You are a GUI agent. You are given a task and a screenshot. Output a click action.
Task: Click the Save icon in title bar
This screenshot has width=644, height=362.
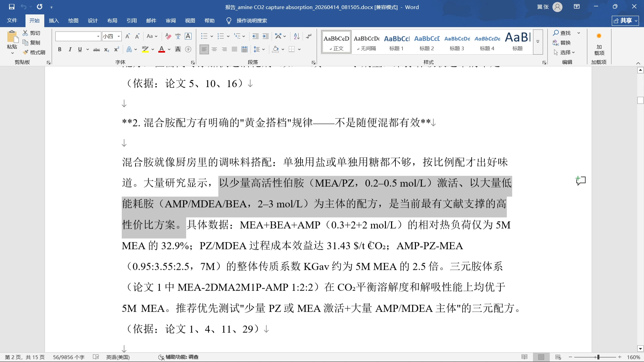[11, 7]
